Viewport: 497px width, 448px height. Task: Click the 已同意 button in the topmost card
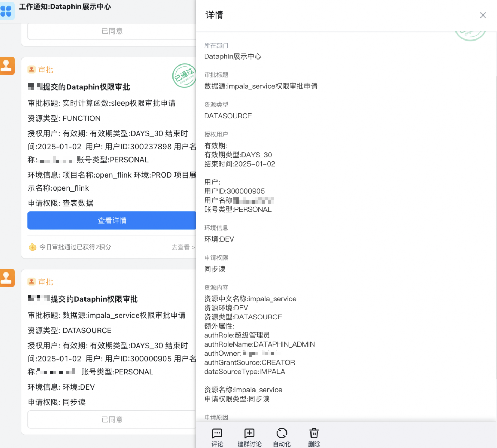coord(112,31)
